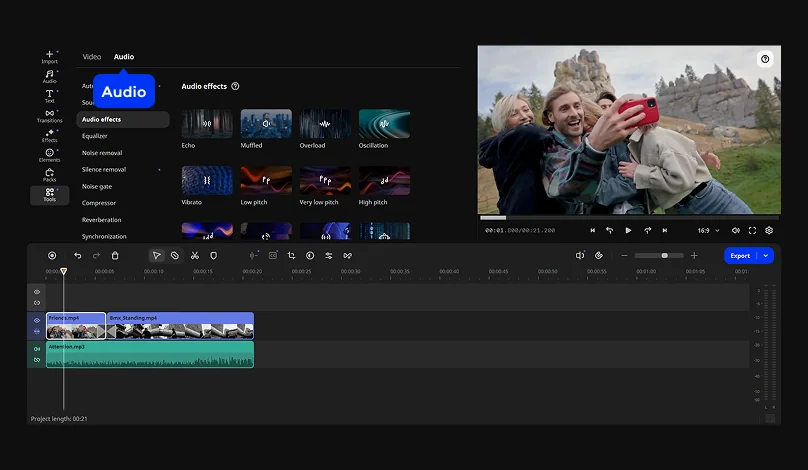Open the 16:9 aspect ratio dropdown
Image resolution: width=808 pixels, height=470 pixels.
pyautogui.click(x=708, y=230)
